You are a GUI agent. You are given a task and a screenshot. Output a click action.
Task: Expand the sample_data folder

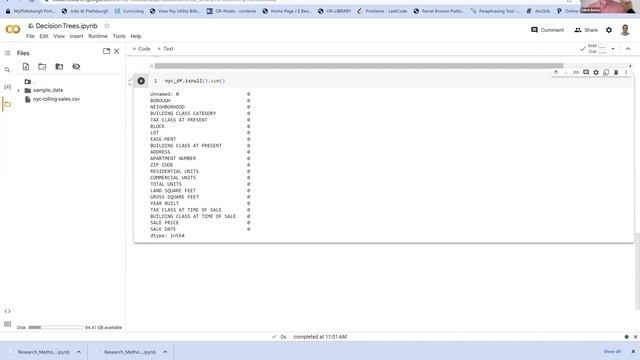click(18, 90)
